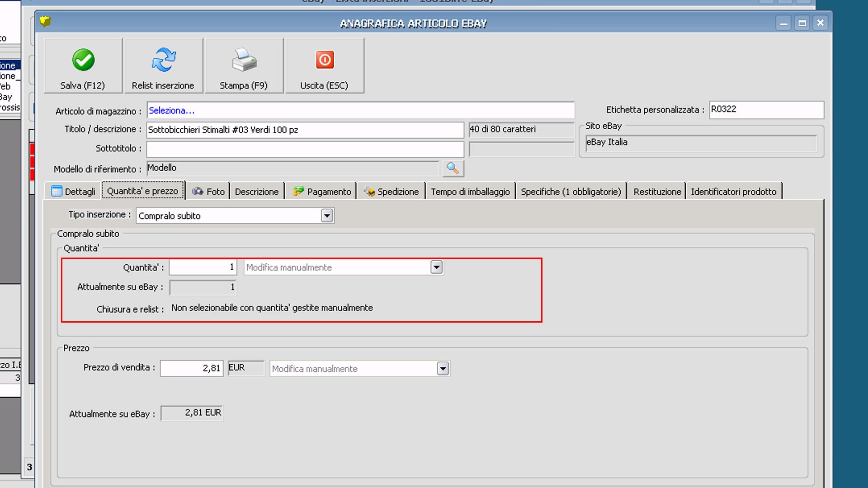Click the Relist inserzione refresh icon
The image size is (868, 488).
[163, 60]
